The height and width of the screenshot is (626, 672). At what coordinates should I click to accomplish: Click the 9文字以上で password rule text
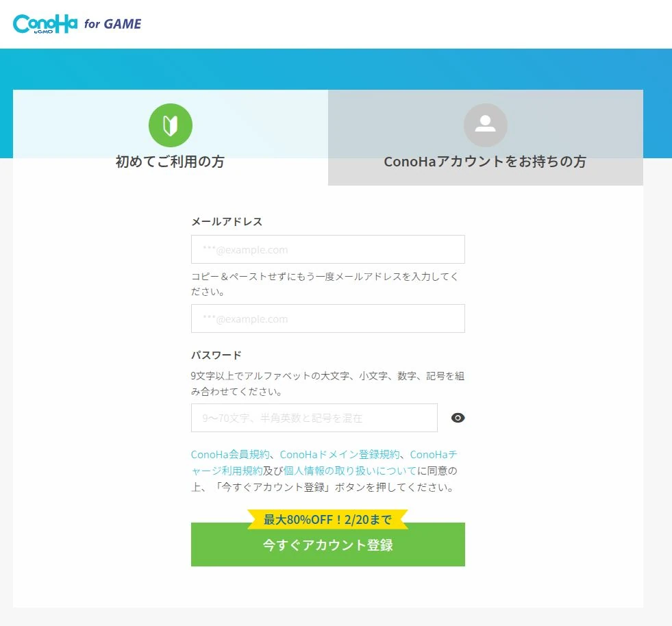click(327, 384)
